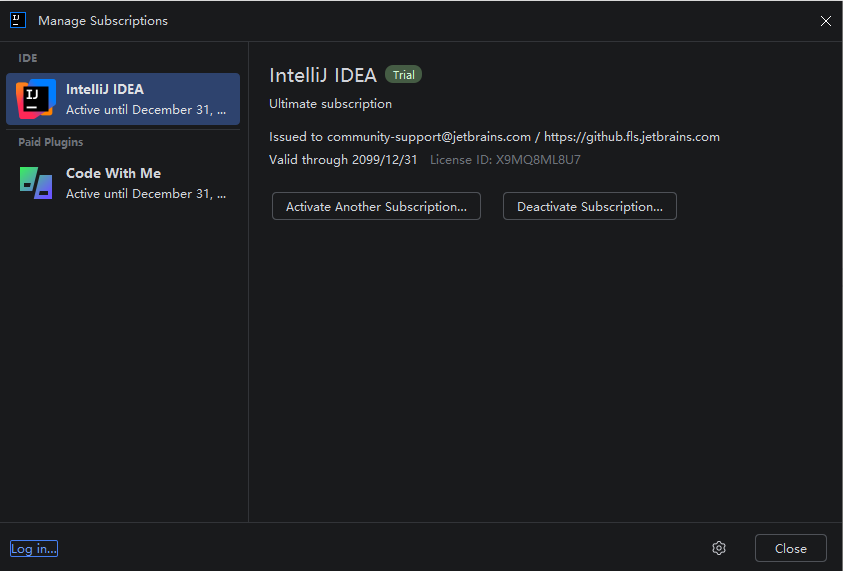
Task: Click the Activate Another Subscription button
Action: point(376,207)
